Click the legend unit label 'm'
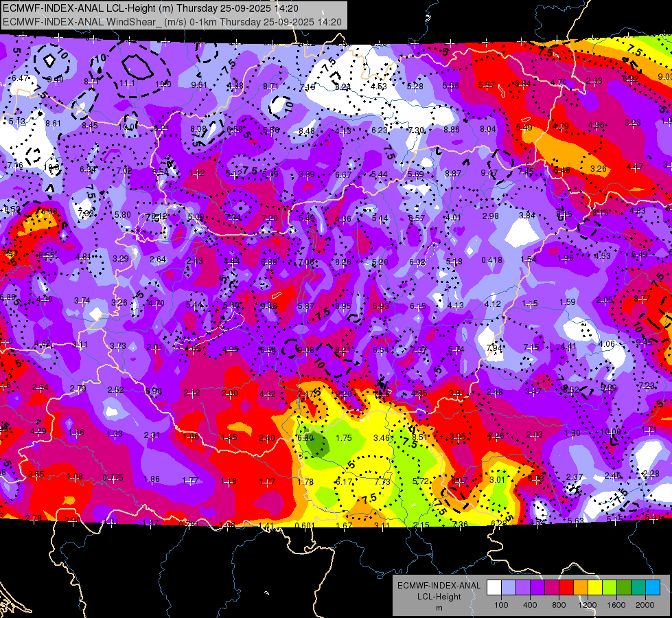The width and height of the screenshot is (672, 618). click(x=439, y=608)
